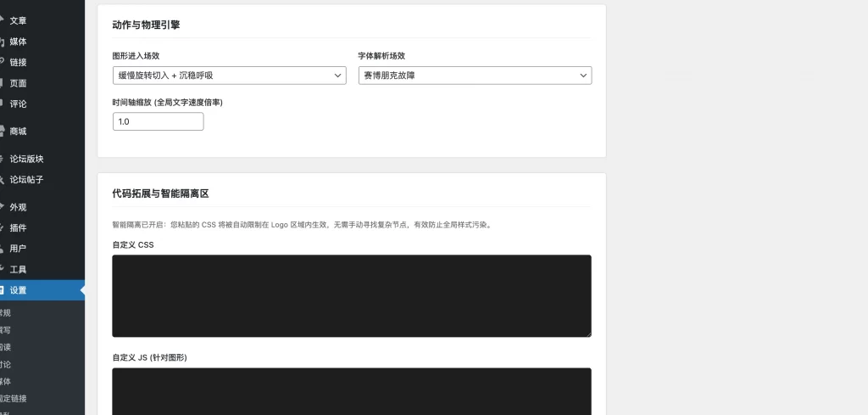Open the 讨论 settings submenu link
Image resolution: width=868 pixels, height=415 pixels.
[x=6, y=364]
